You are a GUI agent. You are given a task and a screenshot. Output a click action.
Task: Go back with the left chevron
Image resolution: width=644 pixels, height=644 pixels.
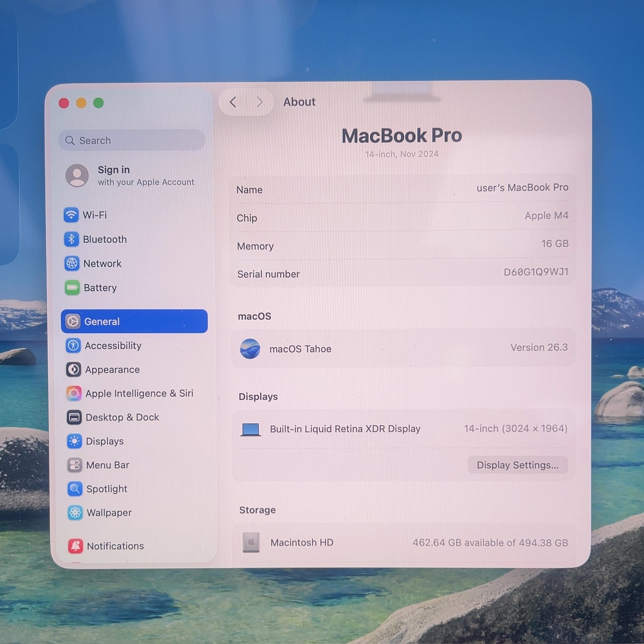click(x=233, y=103)
